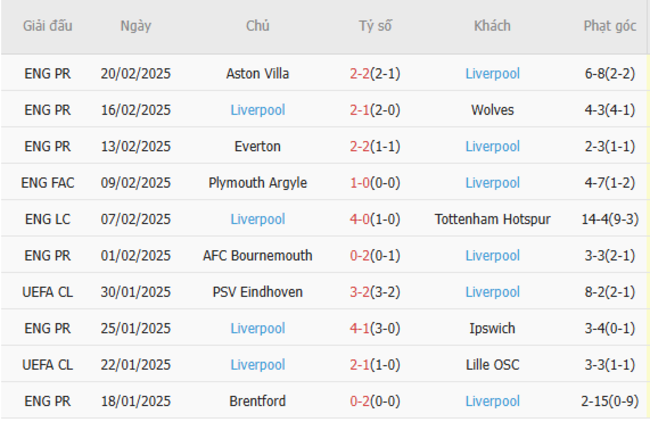The width and height of the screenshot is (650, 422).
Task: Select the PSV Eindhoven team name
Action: click(257, 292)
